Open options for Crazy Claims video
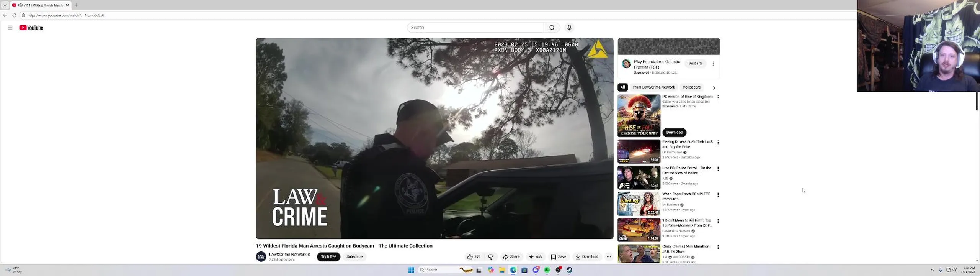 [x=718, y=247]
